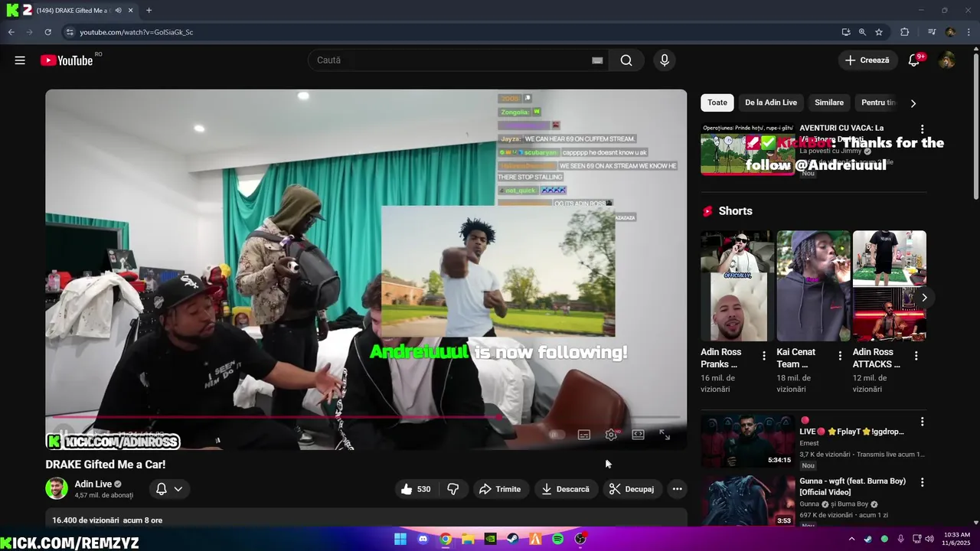Image resolution: width=980 pixels, height=551 pixels.
Task: Mute the tab via the speaker icon
Action: click(118, 10)
